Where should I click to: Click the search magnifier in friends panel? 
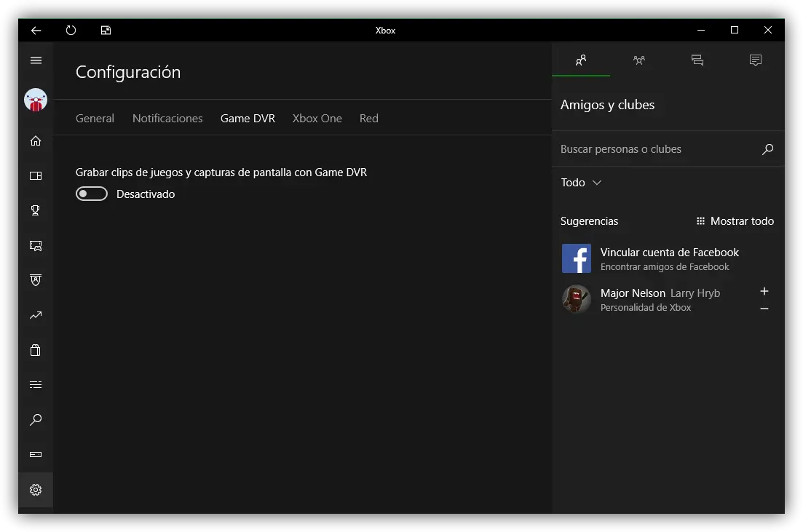pos(767,149)
